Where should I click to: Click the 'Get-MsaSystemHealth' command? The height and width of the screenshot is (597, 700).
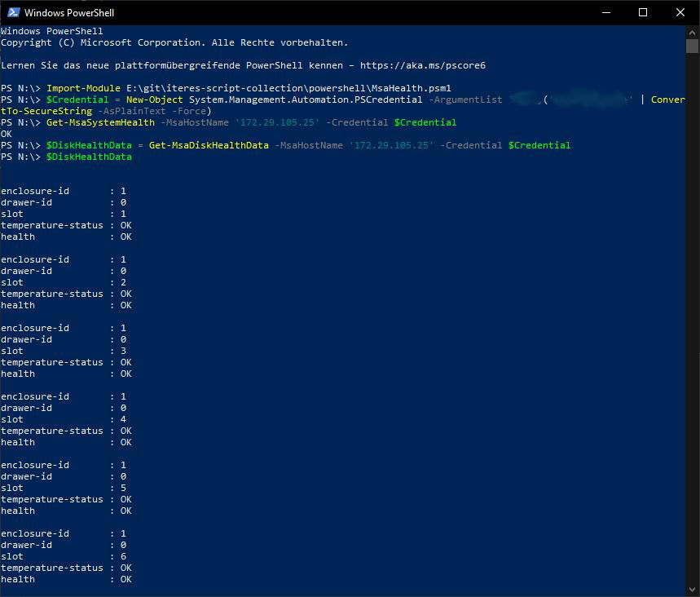100,122
